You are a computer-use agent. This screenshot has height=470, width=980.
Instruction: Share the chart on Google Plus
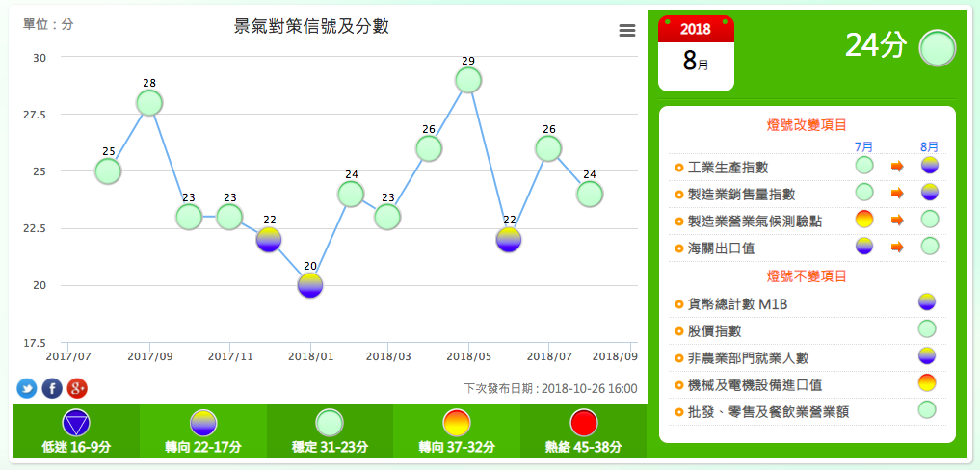click(x=77, y=388)
